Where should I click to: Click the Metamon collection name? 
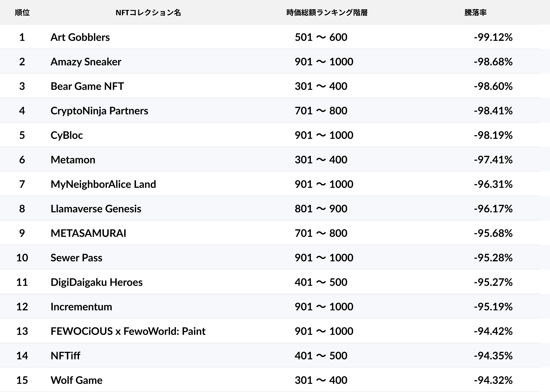click(x=73, y=160)
